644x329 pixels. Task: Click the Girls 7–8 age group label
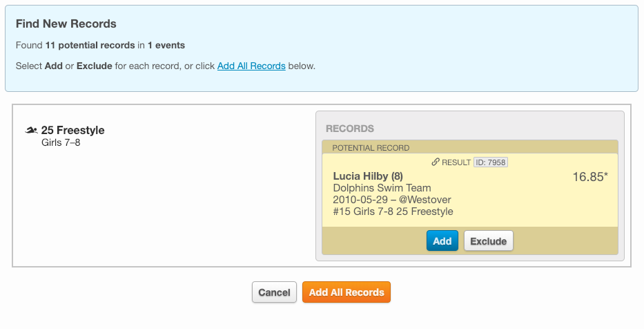61,143
